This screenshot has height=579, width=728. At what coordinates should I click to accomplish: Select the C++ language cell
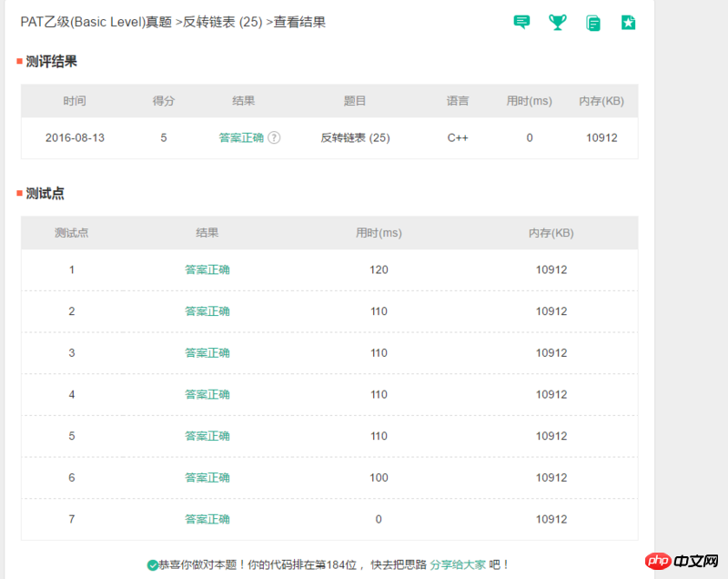[458, 137]
